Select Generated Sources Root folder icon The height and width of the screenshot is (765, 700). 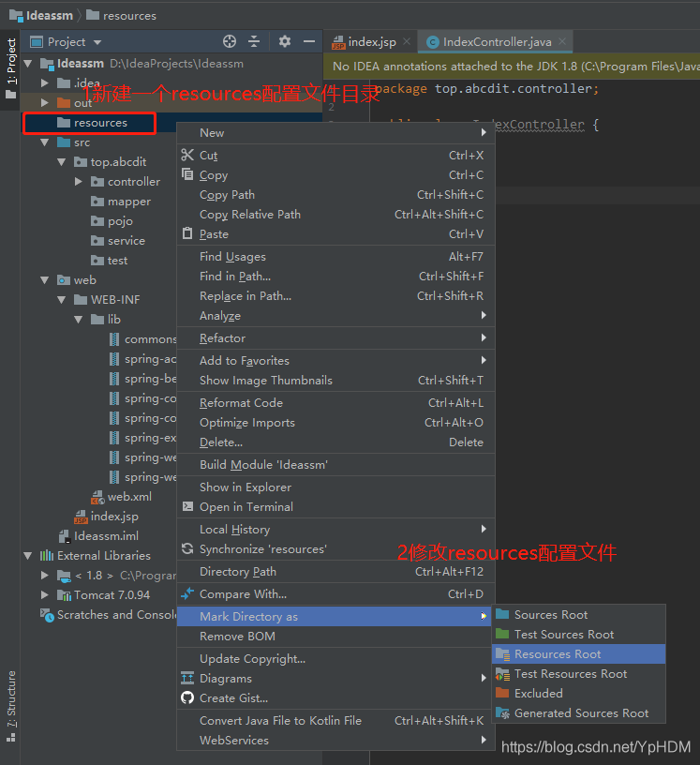click(x=502, y=712)
